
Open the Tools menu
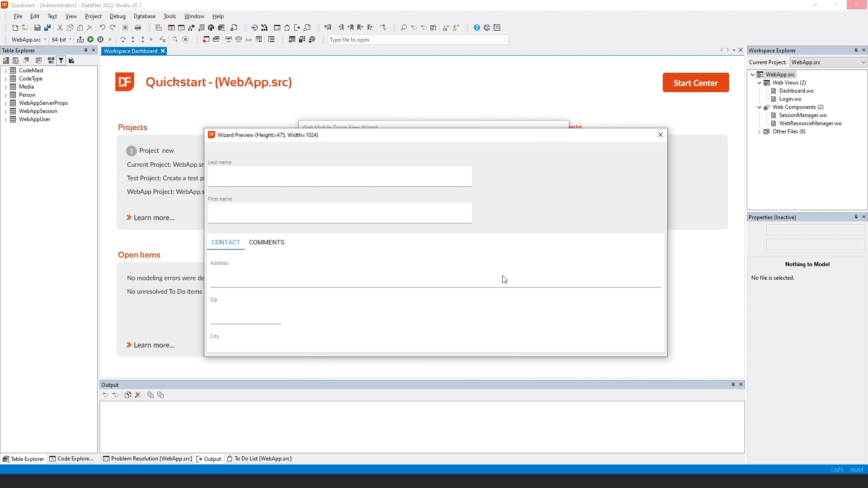pos(170,16)
